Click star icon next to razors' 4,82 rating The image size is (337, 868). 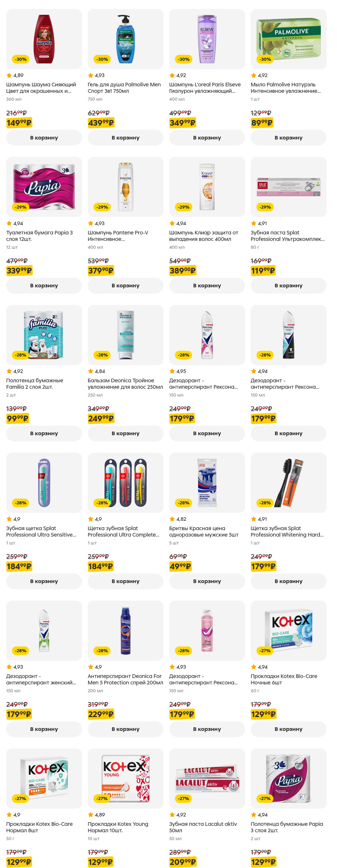coord(172,519)
